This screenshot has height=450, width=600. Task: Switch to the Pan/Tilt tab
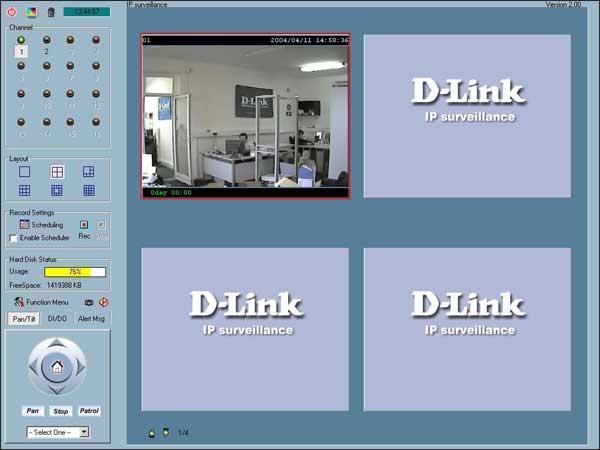click(x=24, y=318)
